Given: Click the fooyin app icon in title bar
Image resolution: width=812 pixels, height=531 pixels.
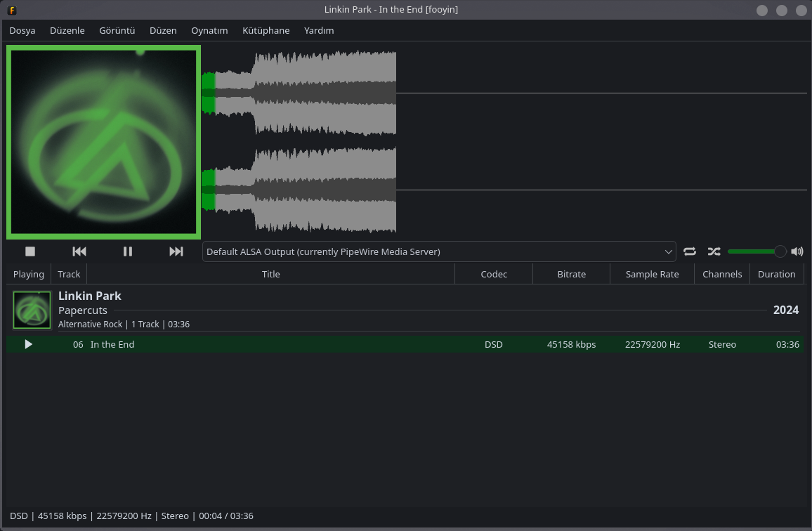Looking at the screenshot, I should click(x=11, y=10).
